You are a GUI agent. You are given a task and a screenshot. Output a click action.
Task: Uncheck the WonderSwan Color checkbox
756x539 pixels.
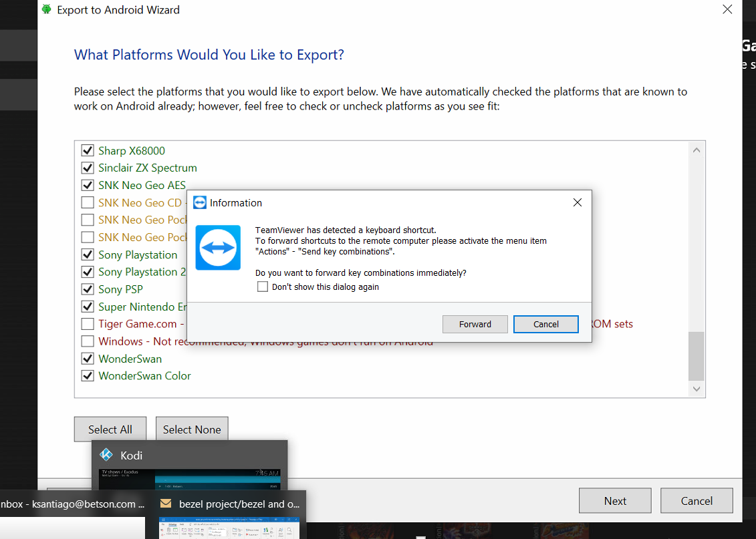pyautogui.click(x=88, y=376)
